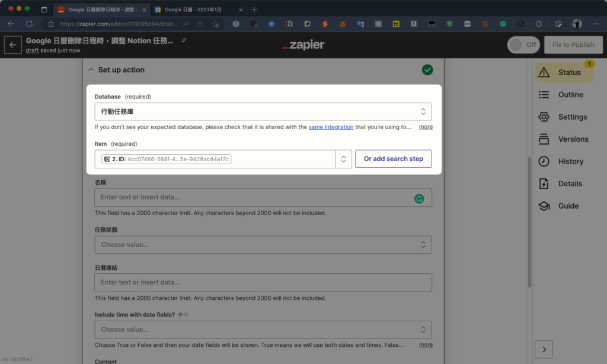Open the Include time Choose value dropdown
Viewport: 607px width, 364px height.
click(263, 330)
